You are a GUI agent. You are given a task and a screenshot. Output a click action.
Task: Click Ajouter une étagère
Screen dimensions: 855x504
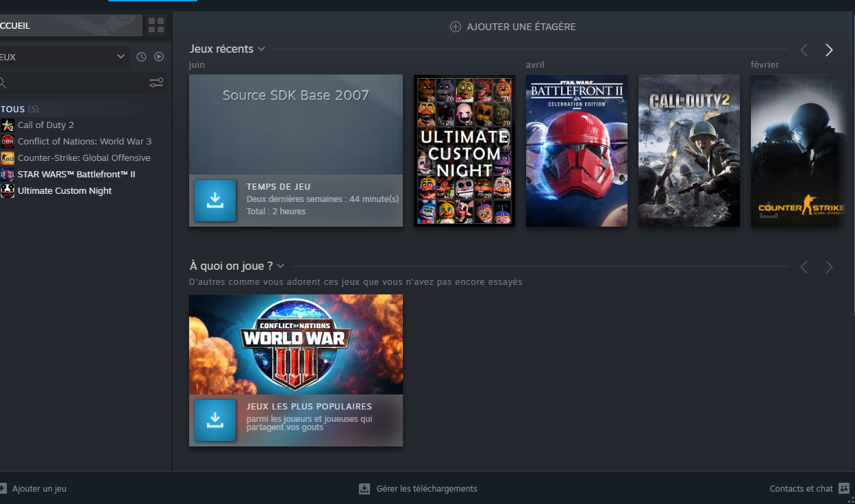pos(512,27)
